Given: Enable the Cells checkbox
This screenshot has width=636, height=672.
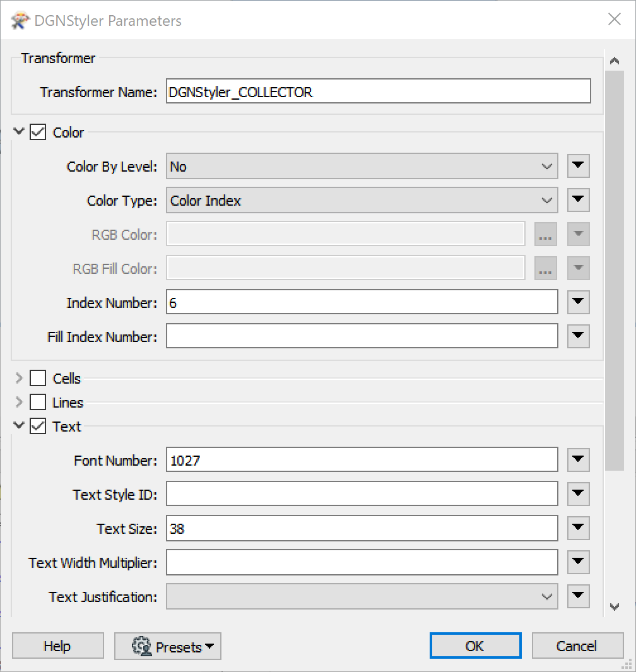Looking at the screenshot, I should 38,378.
